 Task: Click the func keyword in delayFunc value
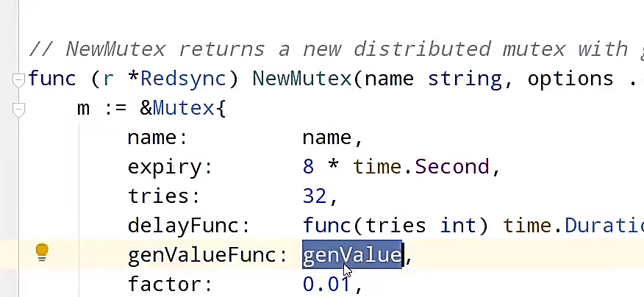pyautogui.click(x=327, y=225)
